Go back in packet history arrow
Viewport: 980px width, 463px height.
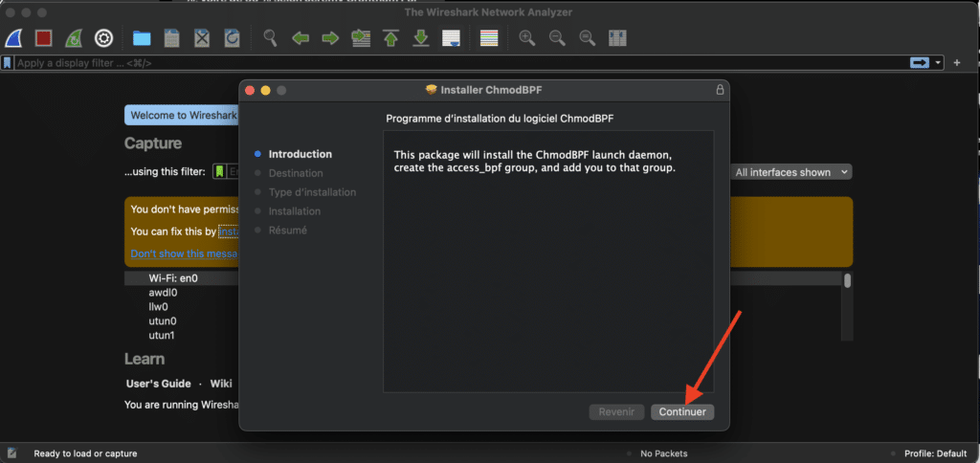(301, 38)
